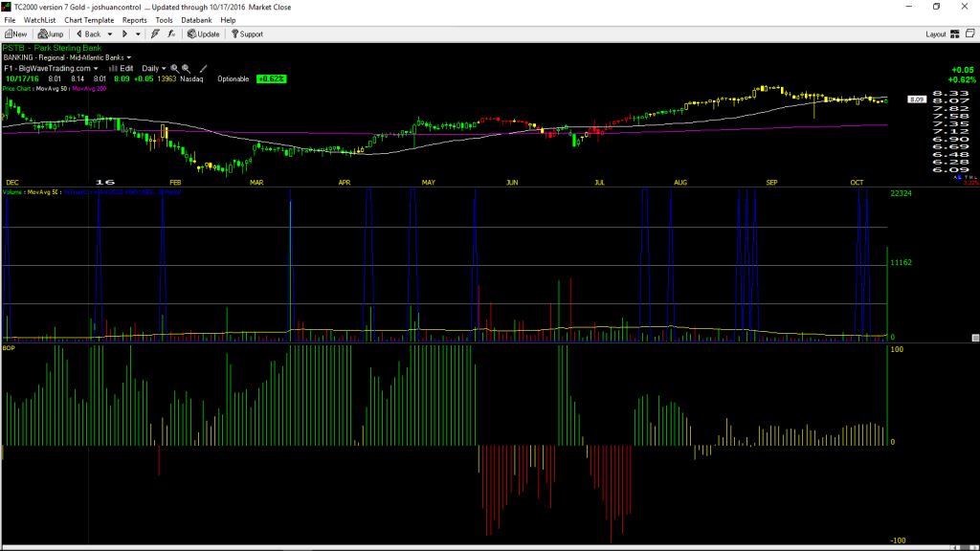Image resolution: width=980 pixels, height=551 pixels.
Task: Click the BOP indicator label
Action: (x=9, y=348)
